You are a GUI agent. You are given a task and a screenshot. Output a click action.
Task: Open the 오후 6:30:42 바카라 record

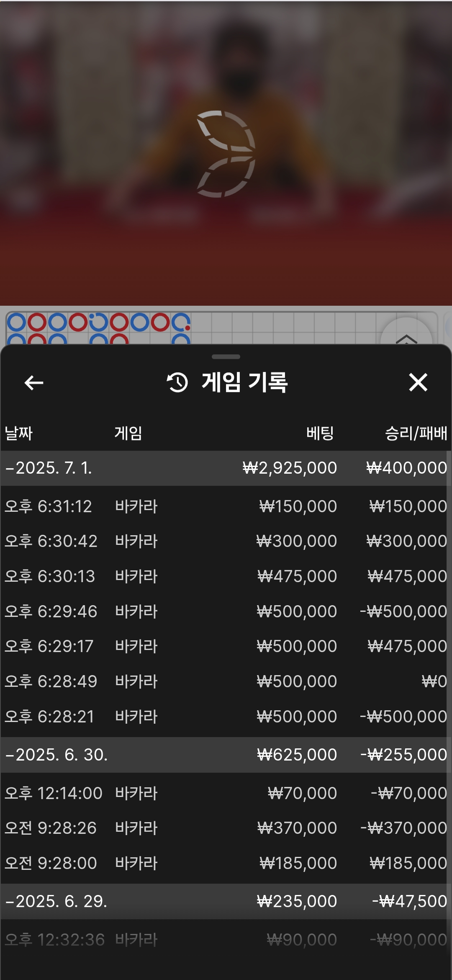(x=226, y=541)
